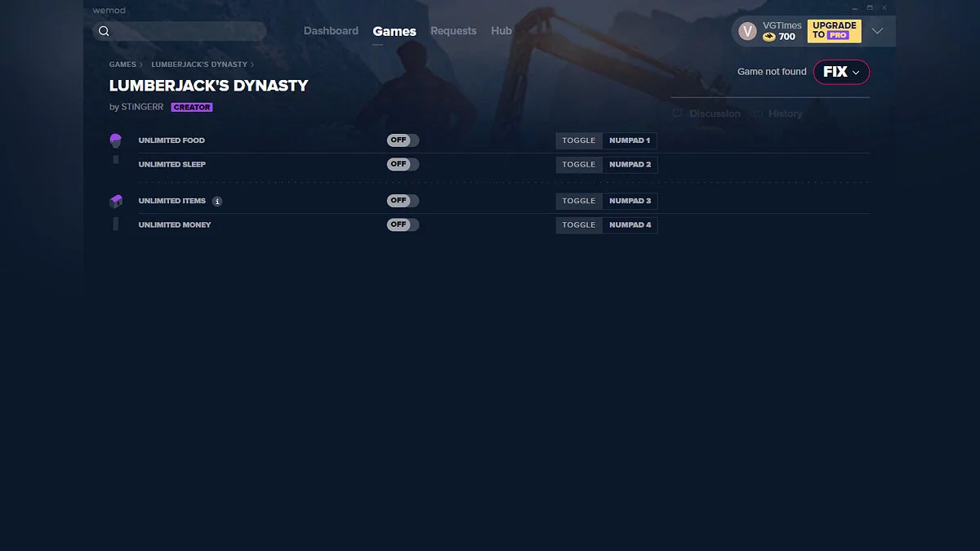Open the History tab
This screenshot has width=980, height=551.
coord(786,113)
